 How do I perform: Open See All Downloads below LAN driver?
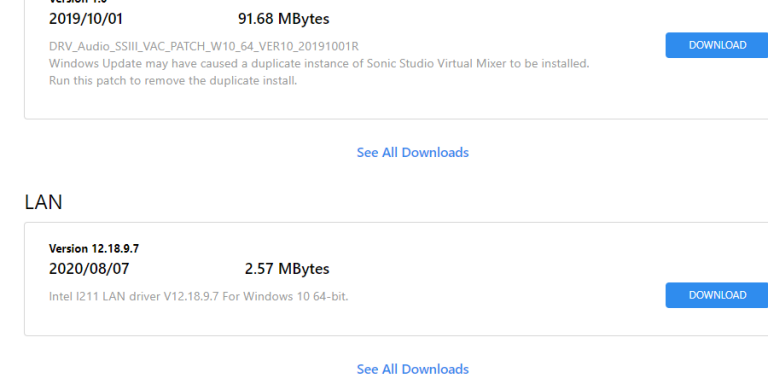pos(412,369)
